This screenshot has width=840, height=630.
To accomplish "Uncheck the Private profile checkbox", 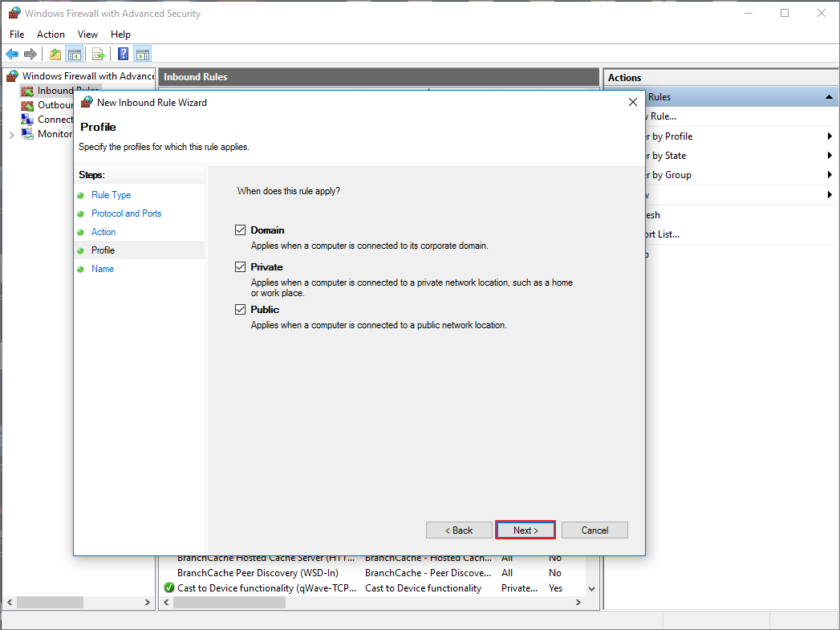I will 240,266.
